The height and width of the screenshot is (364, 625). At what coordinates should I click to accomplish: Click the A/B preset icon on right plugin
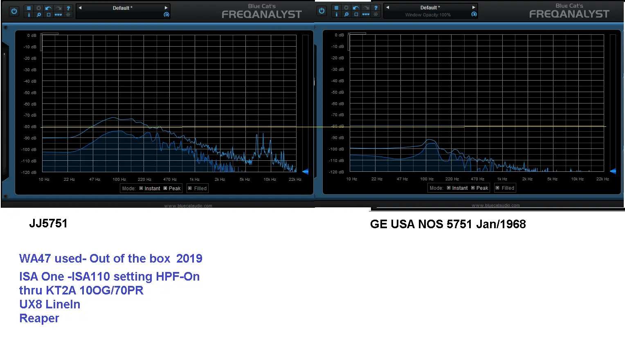[474, 14]
